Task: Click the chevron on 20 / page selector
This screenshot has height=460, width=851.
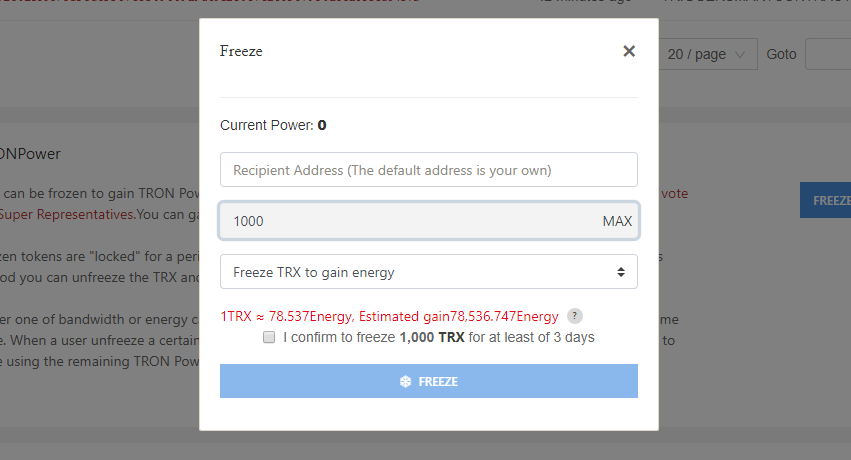Action: click(x=740, y=54)
